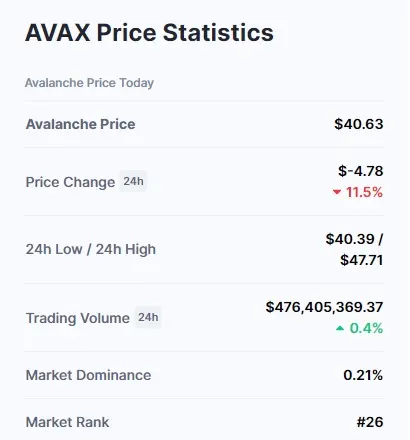Select the AVAX Price Statistics heading
The height and width of the screenshot is (440, 410).
tap(149, 33)
